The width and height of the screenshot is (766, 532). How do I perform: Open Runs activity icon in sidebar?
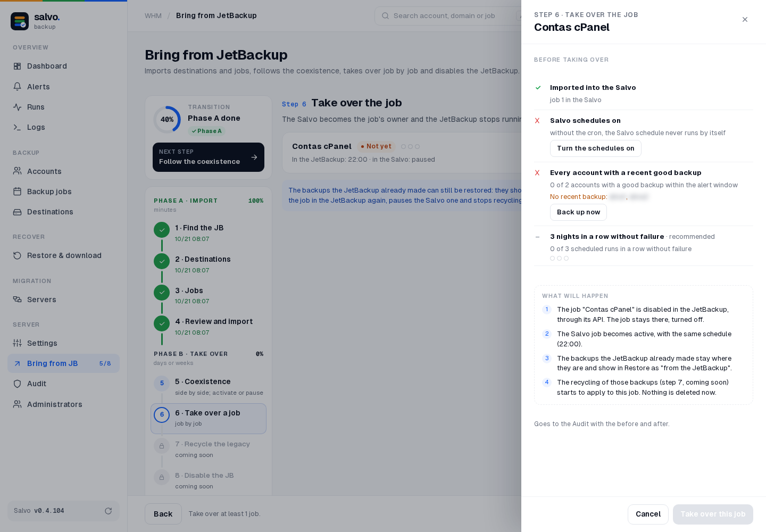tap(18, 107)
